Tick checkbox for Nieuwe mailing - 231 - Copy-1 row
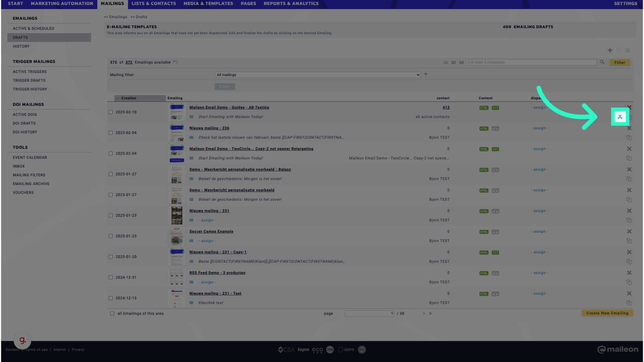This screenshot has height=362, width=644. pos(111,257)
